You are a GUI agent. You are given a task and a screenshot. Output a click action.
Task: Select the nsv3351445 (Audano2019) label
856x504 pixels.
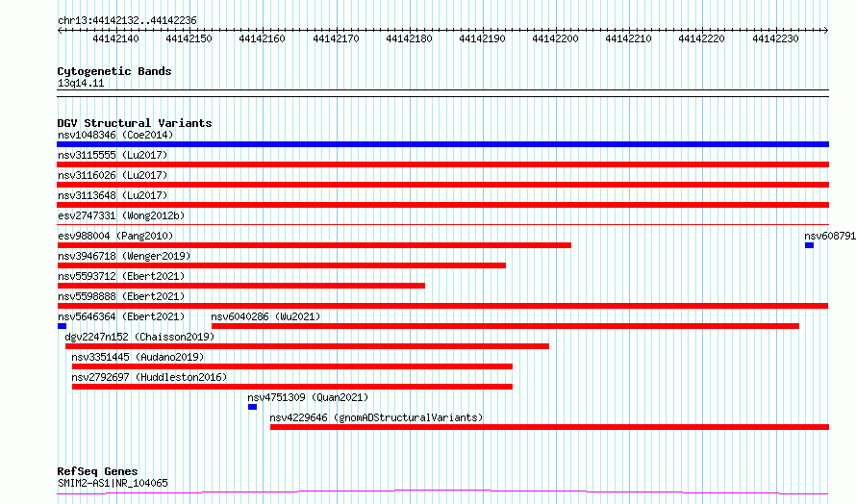138,357
